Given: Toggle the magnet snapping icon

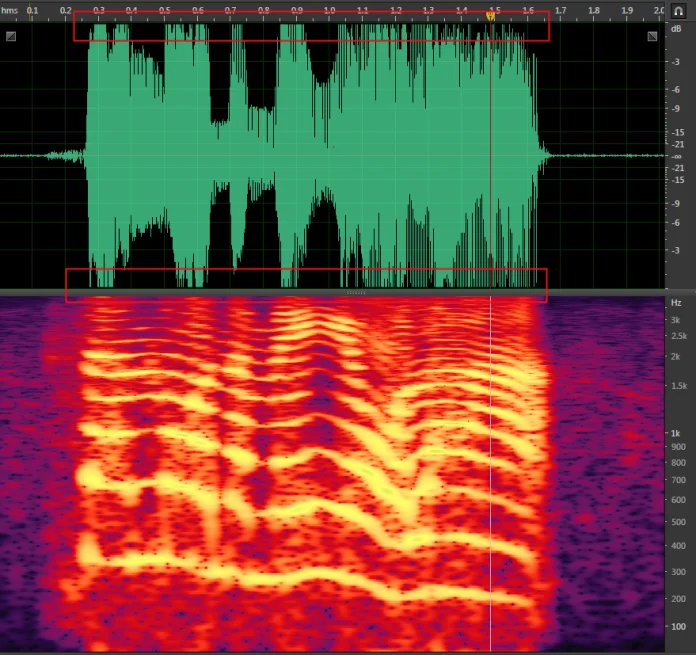Looking at the screenshot, I should (678, 11).
